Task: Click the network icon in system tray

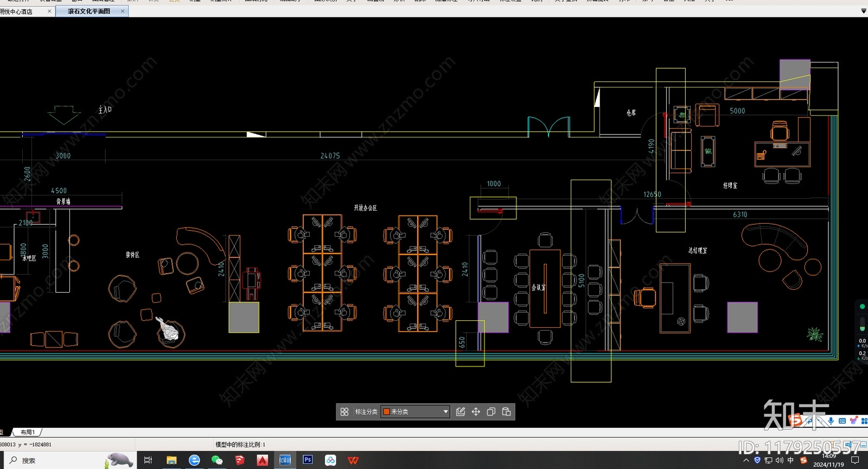Action: tap(768, 460)
